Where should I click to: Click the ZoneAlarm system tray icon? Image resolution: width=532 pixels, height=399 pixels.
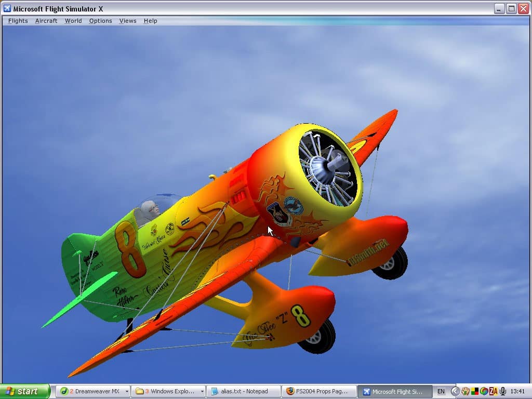[x=493, y=391]
